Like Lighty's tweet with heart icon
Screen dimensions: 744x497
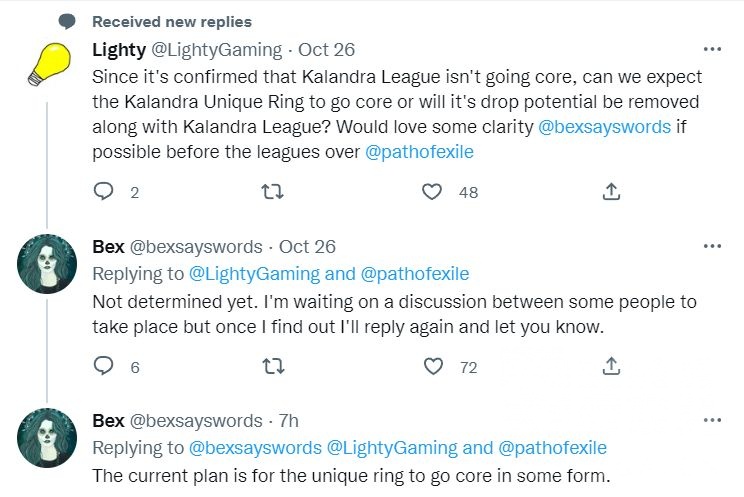[433, 191]
